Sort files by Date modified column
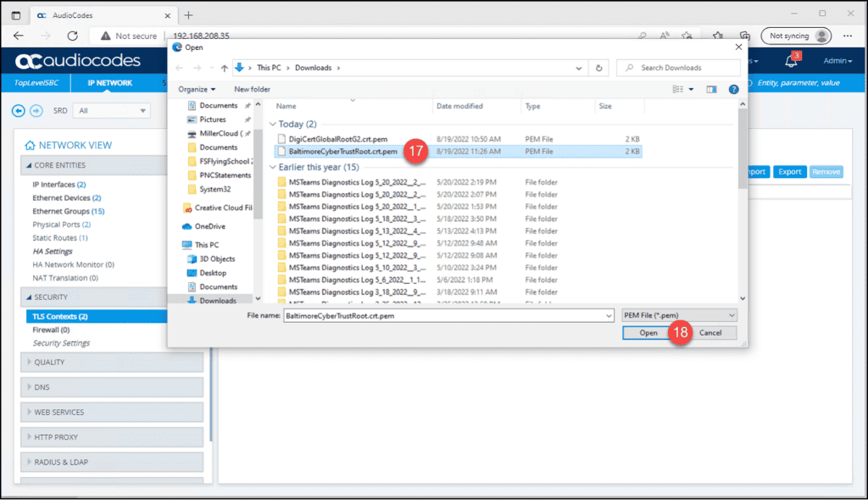Image resolution: width=868 pixels, height=500 pixels. 459,106
